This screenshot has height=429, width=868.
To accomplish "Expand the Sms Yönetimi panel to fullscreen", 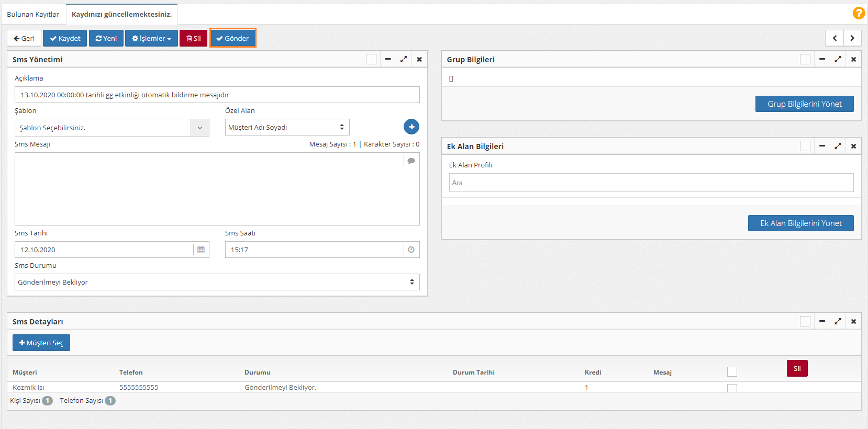I will click(404, 60).
